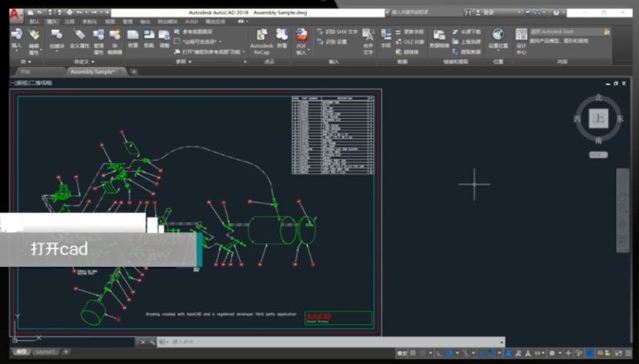The height and width of the screenshot is (364, 639).
Task: Toggle grid display in status bar
Action: click(x=413, y=353)
